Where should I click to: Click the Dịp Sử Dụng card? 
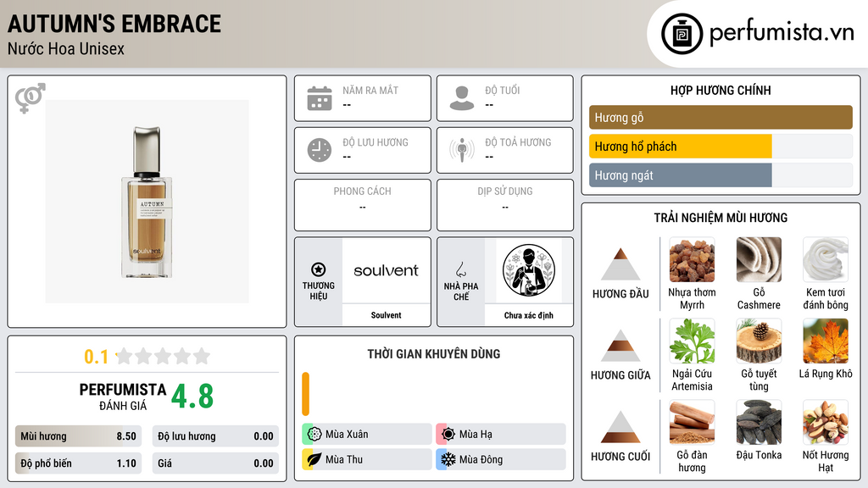[x=505, y=205]
